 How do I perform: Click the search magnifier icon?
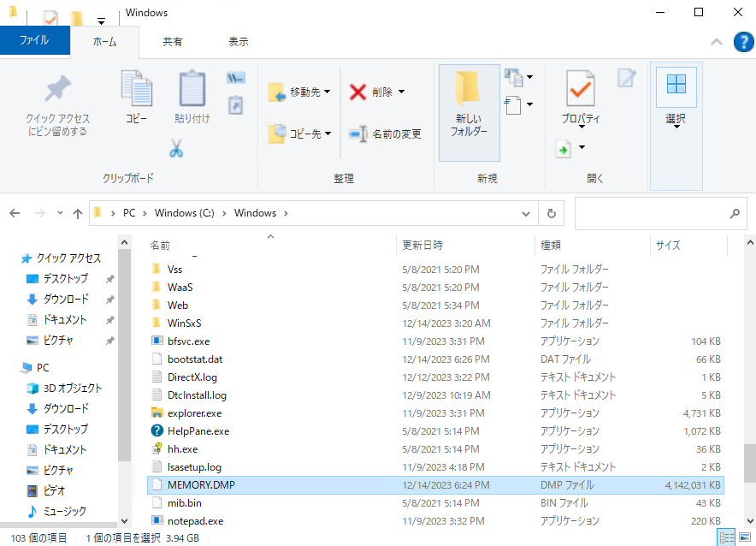click(x=735, y=213)
